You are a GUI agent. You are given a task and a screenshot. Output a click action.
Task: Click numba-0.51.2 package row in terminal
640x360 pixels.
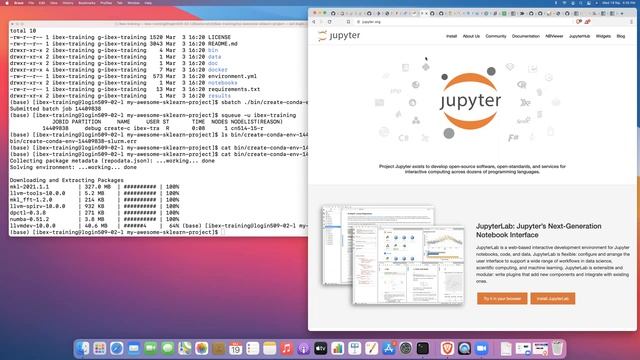pyautogui.click(x=94, y=219)
